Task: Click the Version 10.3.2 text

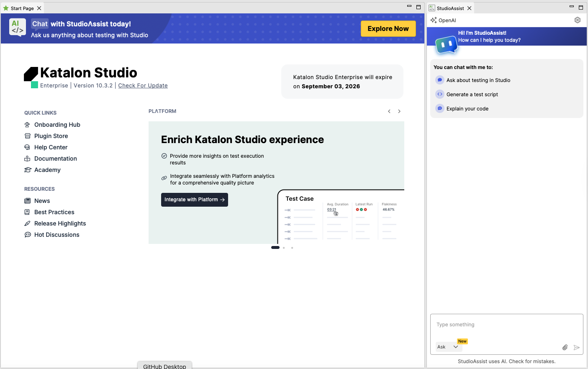Action: (93, 85)
